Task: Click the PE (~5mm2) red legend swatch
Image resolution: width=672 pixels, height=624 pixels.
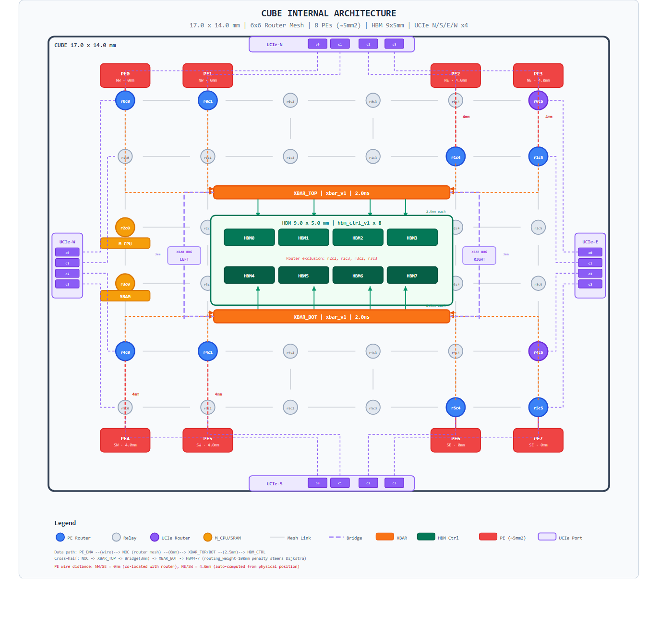Action: point(488,537)
